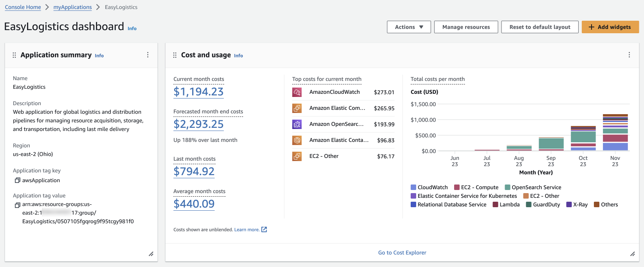This screenshot has height=267, width=644.
Task: Open Application summary widget options menu
Action: click(x=148, y=55)
